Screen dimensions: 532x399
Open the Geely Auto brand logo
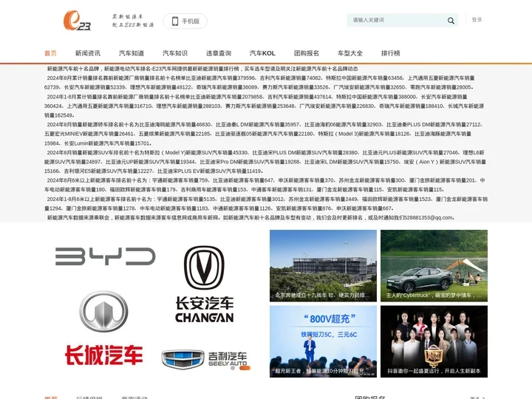(x=204, y=359)
